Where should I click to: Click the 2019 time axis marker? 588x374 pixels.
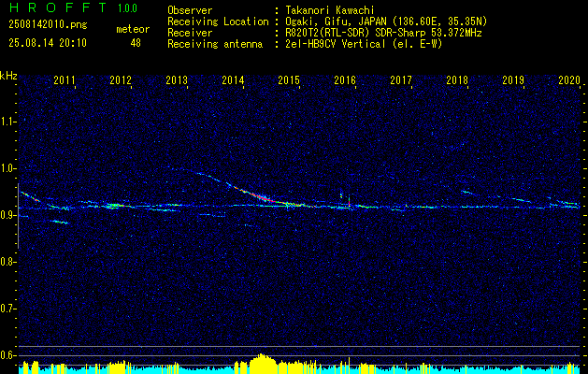pos(513,79)
